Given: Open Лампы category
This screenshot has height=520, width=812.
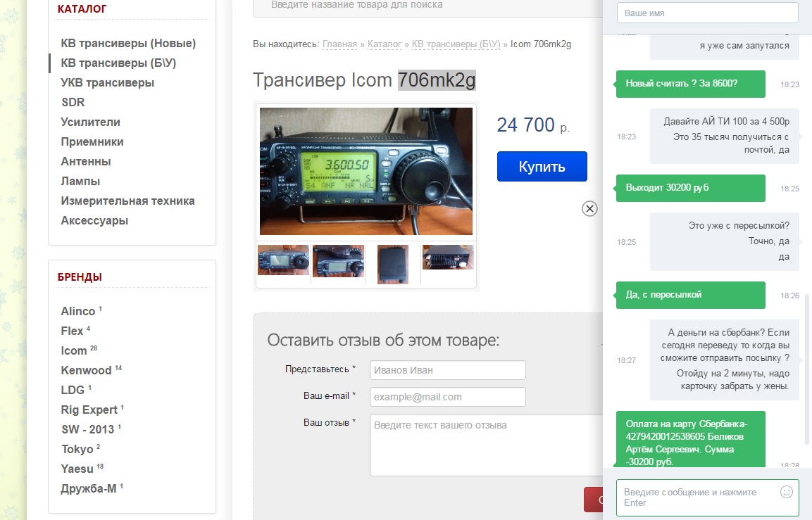Looking at the screenshot, I should click(x=80, y=181).
